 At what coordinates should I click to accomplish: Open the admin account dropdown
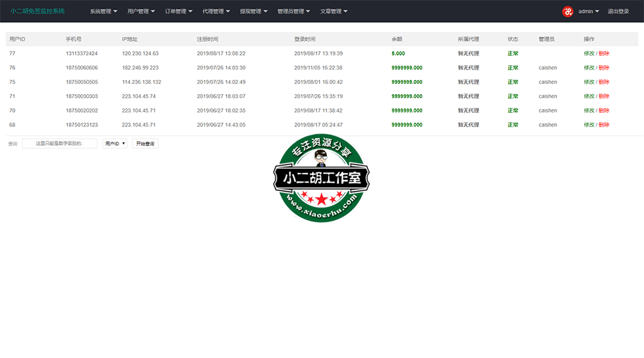click(588, 12)
